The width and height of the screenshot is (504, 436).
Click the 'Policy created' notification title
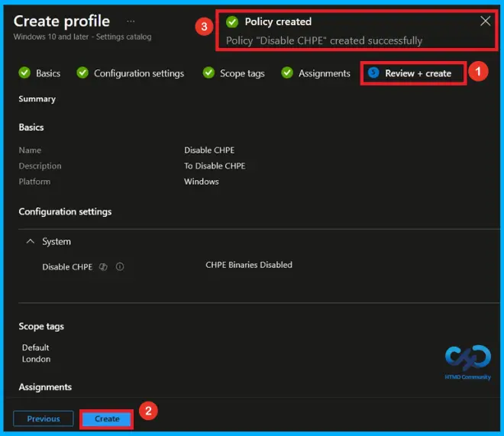click(278, 21)
